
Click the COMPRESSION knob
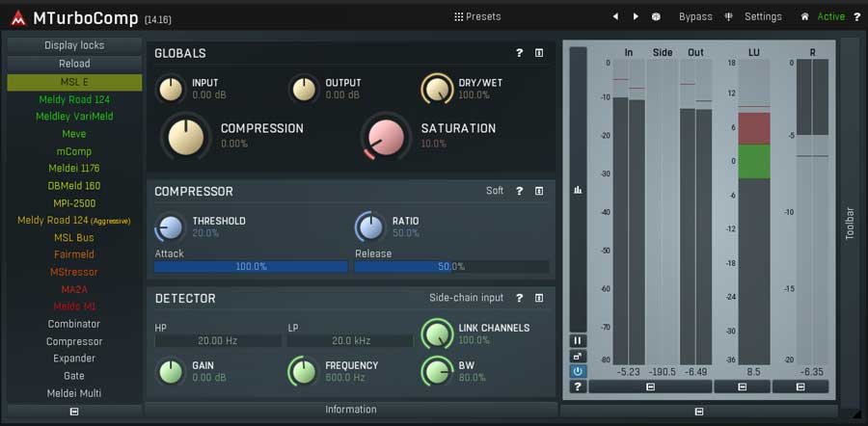pyautogui.click(x=186, y=136)
